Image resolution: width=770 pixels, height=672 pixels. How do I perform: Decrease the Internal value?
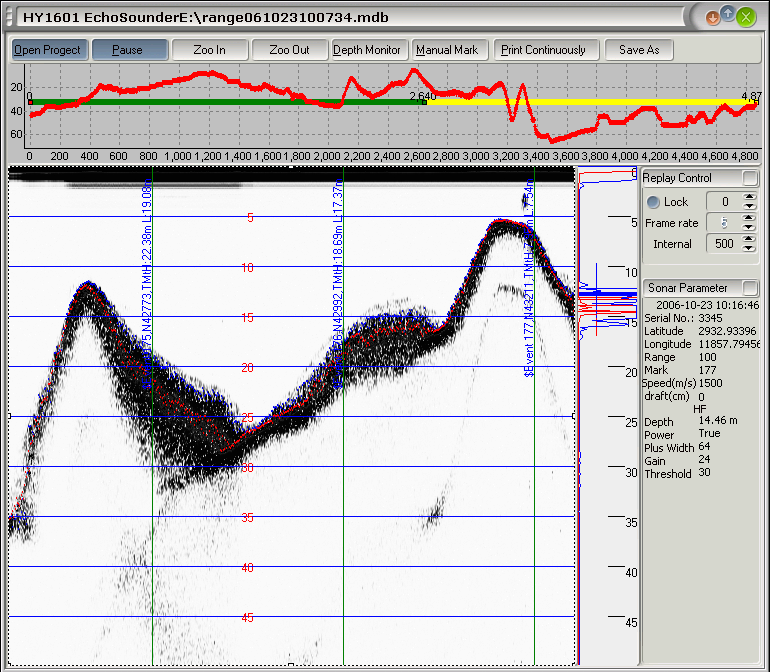(x=749, y=248)
